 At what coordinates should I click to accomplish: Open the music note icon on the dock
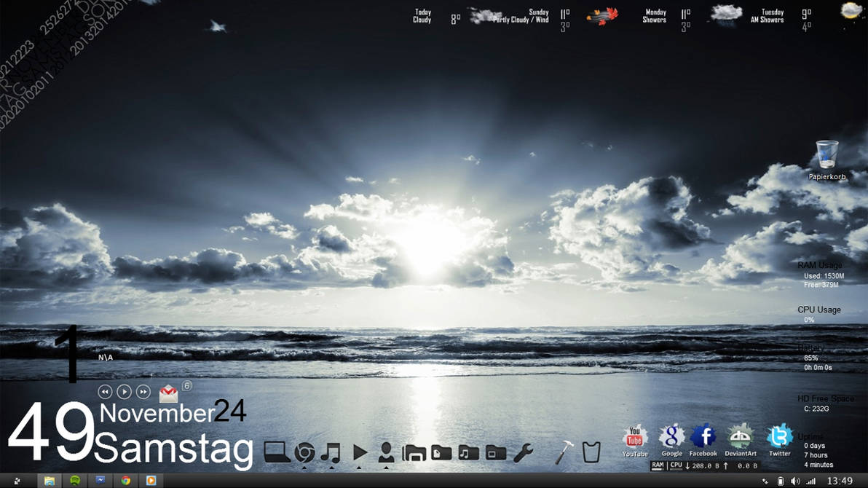332,452
